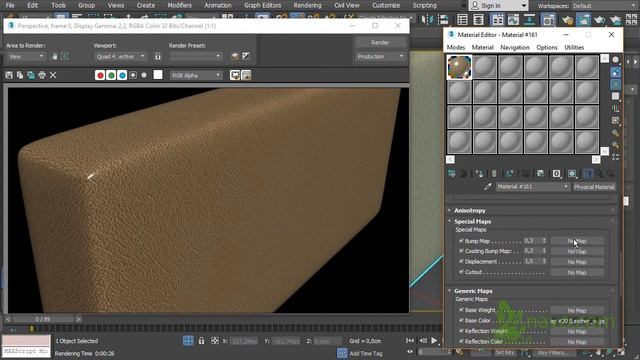The width and height of the screenshot is (640, 360).
Task: Open the Production render mode dropdown
Action: pos(380,56)
